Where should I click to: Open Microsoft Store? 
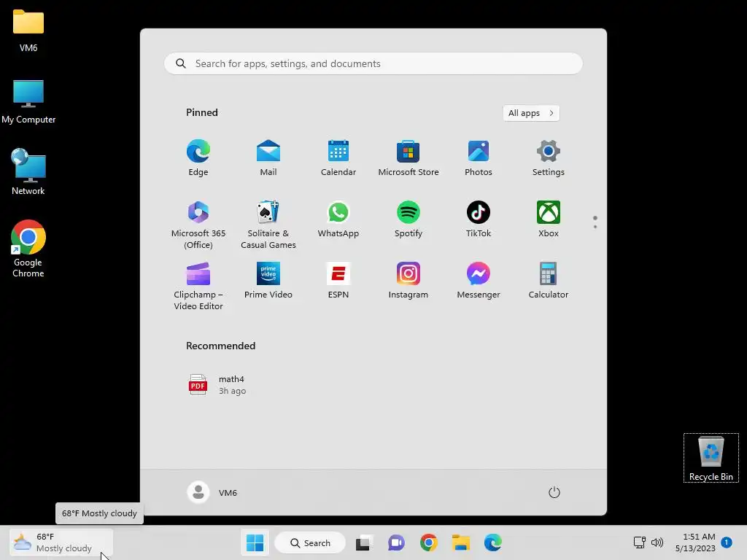(x=409, y=157)
